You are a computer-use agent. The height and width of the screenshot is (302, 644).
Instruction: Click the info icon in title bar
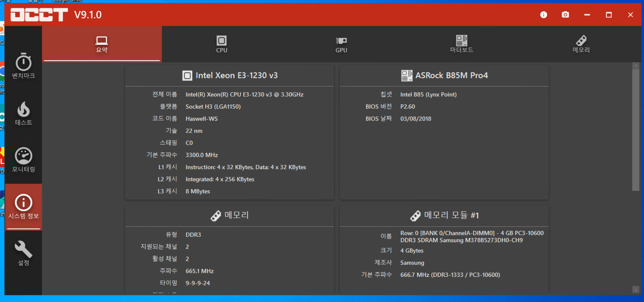544,15
